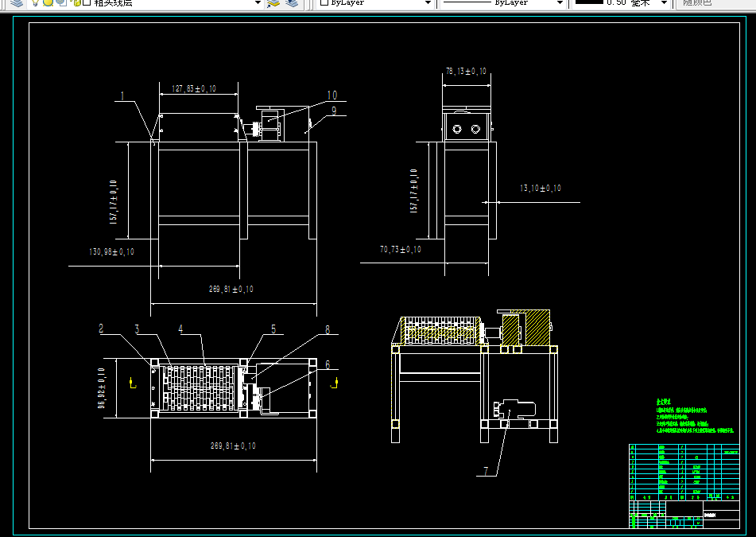This screenshot has width=756, height=537.
Task: Click the title block parts table
Action: 684,472
